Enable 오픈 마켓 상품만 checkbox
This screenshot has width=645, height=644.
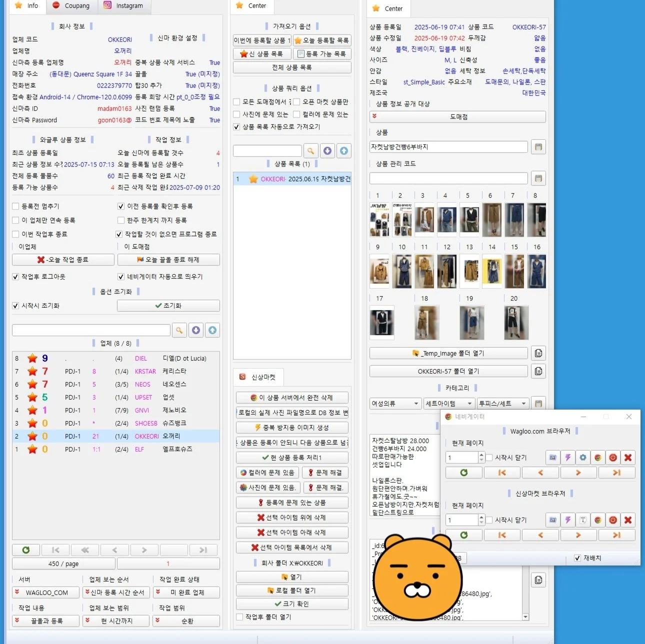pyautogui.click(x=296, y=102)
